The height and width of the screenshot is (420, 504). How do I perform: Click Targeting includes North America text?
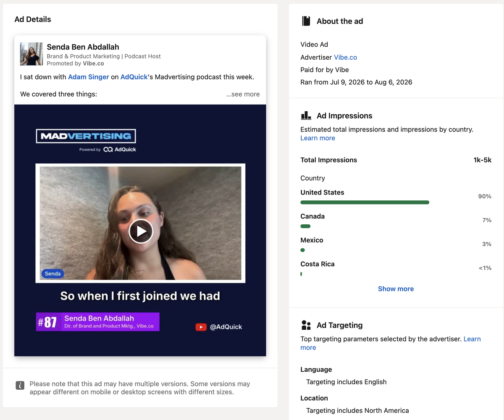point(357,411)
